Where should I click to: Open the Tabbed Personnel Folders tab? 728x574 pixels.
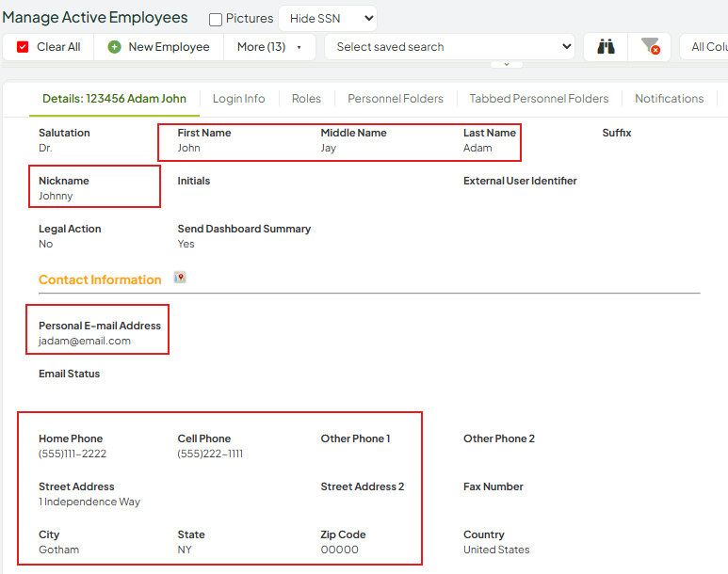[539, 99]
